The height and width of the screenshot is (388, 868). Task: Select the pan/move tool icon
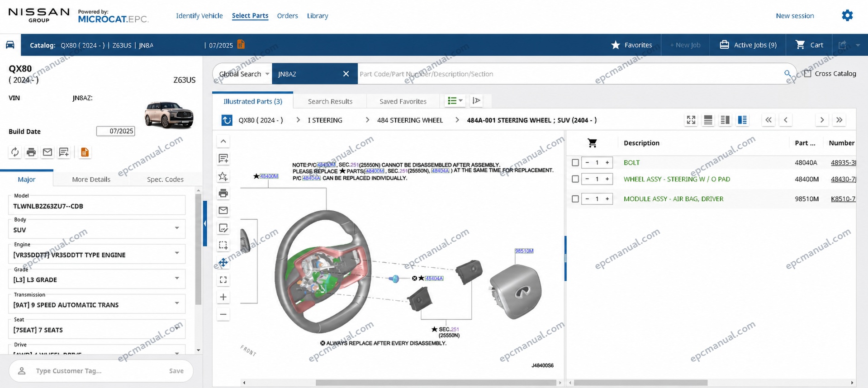click(x=223, y=263)
